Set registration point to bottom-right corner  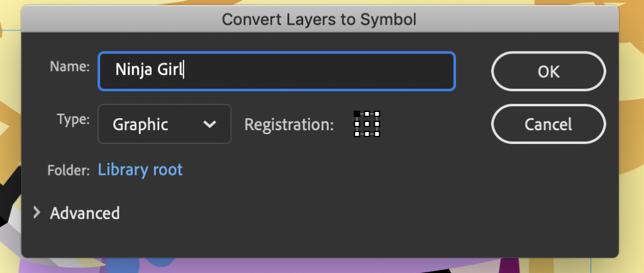pyautogui.click(x=377, y=134)
